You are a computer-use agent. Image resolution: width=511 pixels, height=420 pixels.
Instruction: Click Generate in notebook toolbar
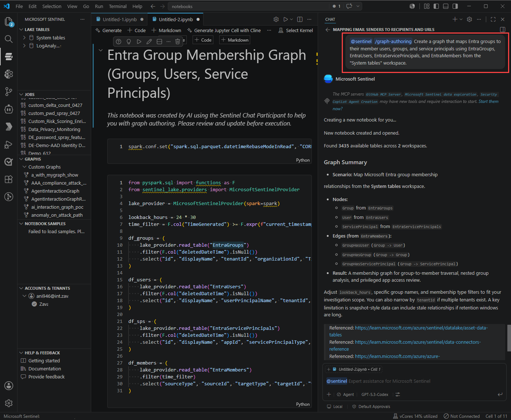pos(108,30)
